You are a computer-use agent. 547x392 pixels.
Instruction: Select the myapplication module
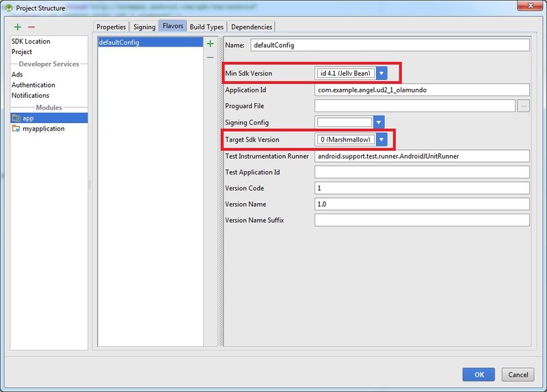(49, 129)
